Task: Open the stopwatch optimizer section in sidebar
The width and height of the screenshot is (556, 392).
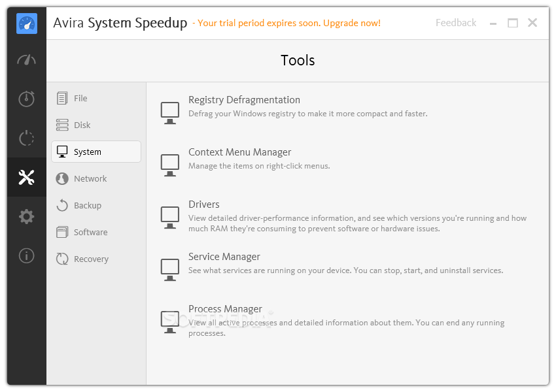Action: 27,99
